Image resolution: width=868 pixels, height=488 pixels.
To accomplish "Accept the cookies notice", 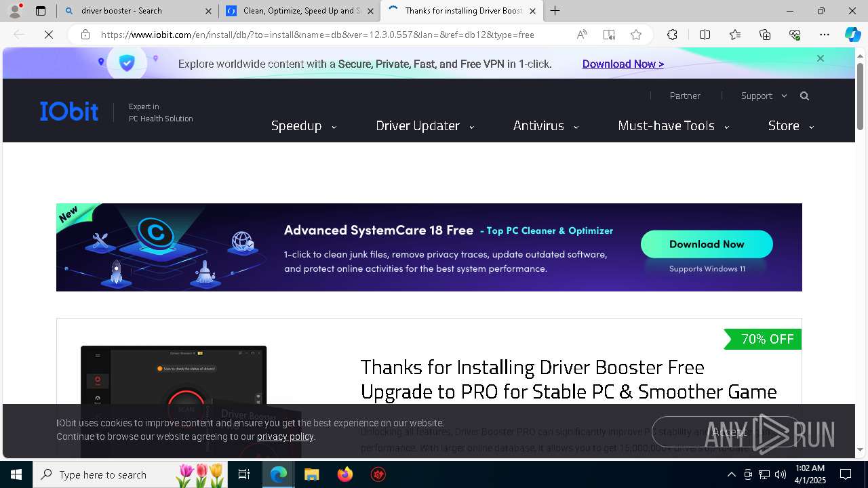I will (728, 432).
